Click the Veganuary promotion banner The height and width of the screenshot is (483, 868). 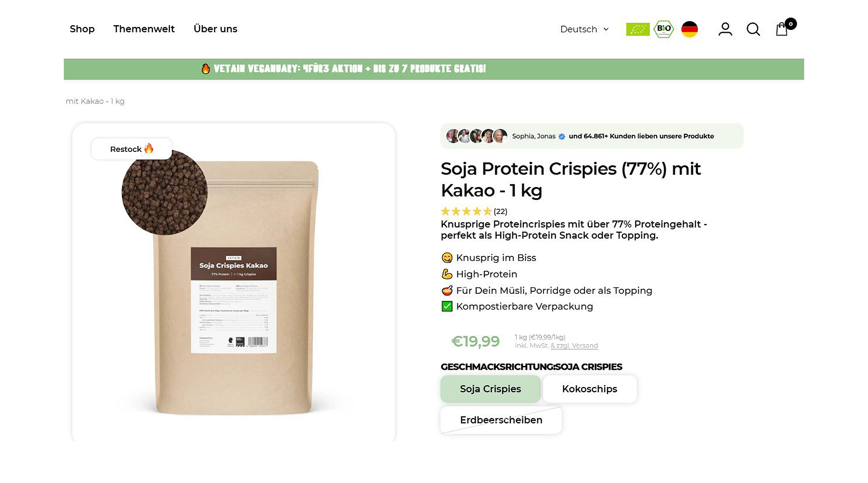(x=434, y=69)
